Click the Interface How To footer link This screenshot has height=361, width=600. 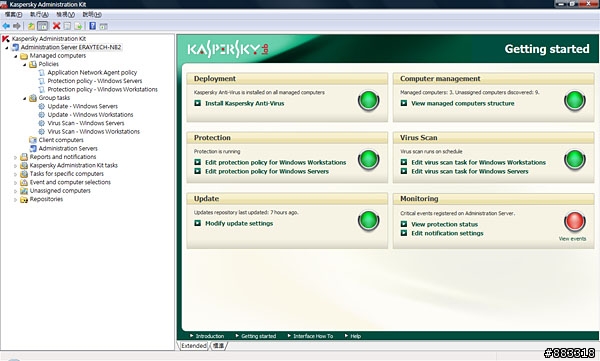(x=313, y=336)
